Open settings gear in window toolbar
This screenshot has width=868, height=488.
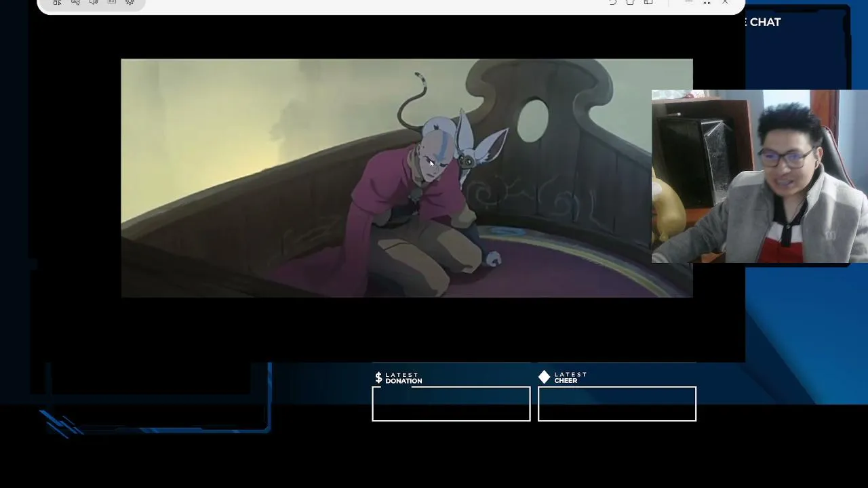(130, 2)
